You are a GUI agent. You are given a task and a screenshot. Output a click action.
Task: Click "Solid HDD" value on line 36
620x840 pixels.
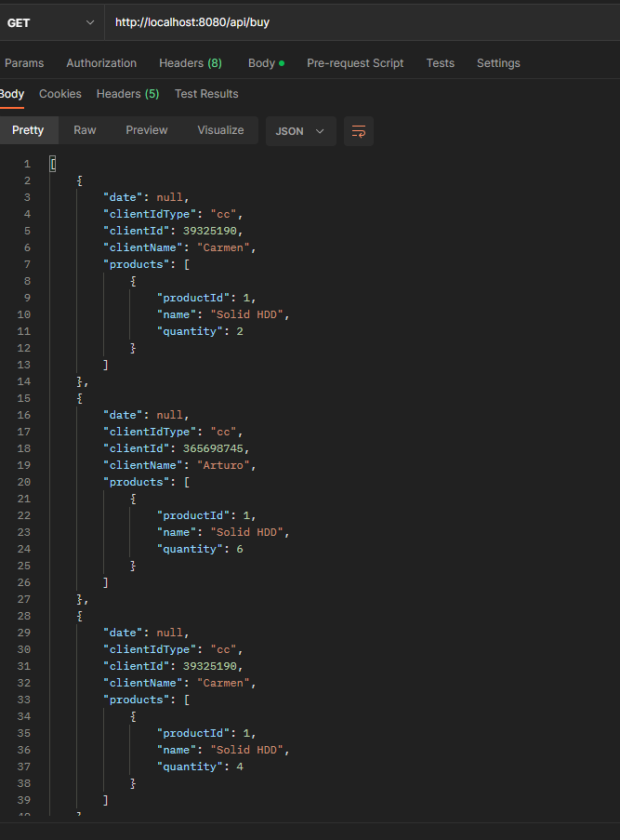246,750
